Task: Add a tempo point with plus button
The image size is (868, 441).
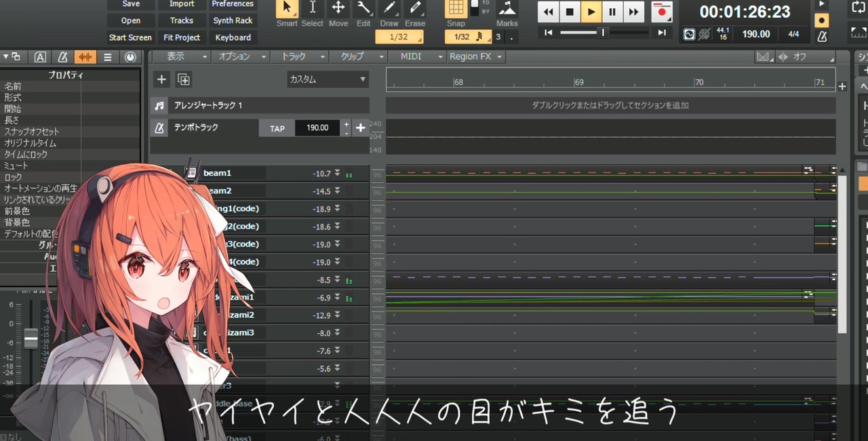Action: click(361, 128)
